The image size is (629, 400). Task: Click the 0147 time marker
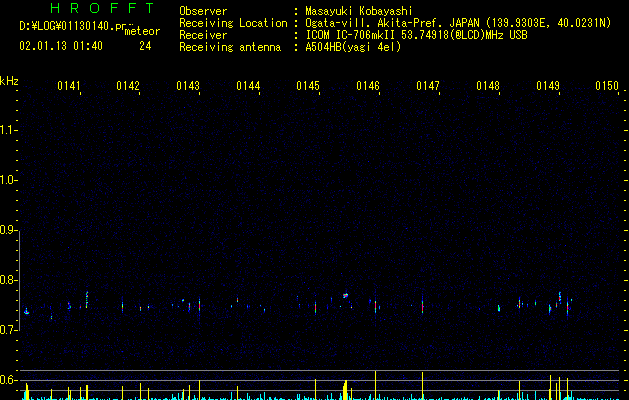click(x=428, y=86)
